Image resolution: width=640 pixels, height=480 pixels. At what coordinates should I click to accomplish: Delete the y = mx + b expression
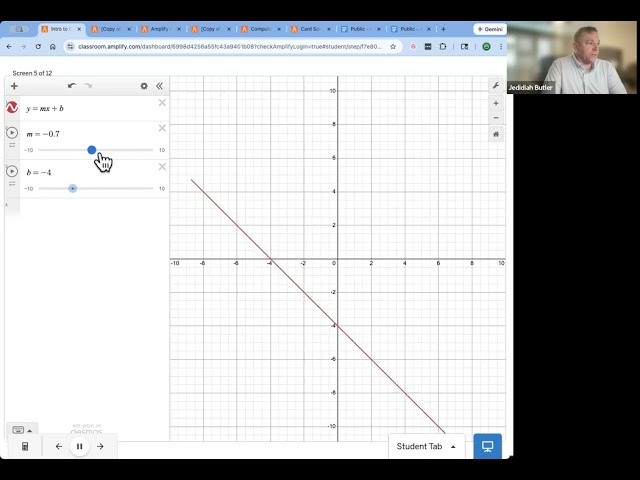162,103
